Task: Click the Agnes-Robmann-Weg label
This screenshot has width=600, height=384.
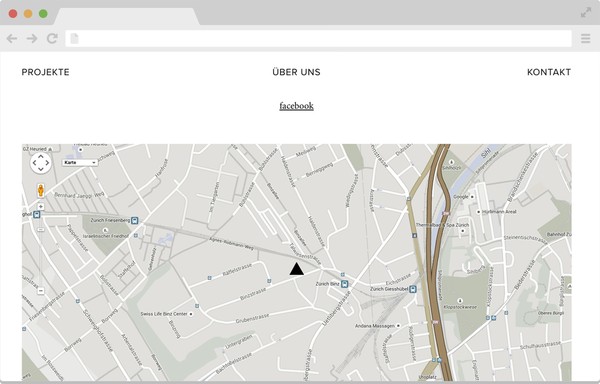Action: [231, 244]
